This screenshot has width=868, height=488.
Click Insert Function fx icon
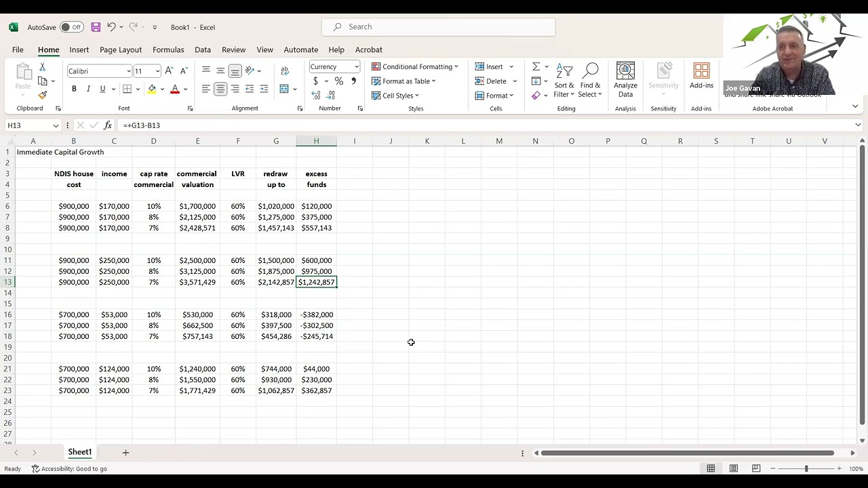pos(107,125)
